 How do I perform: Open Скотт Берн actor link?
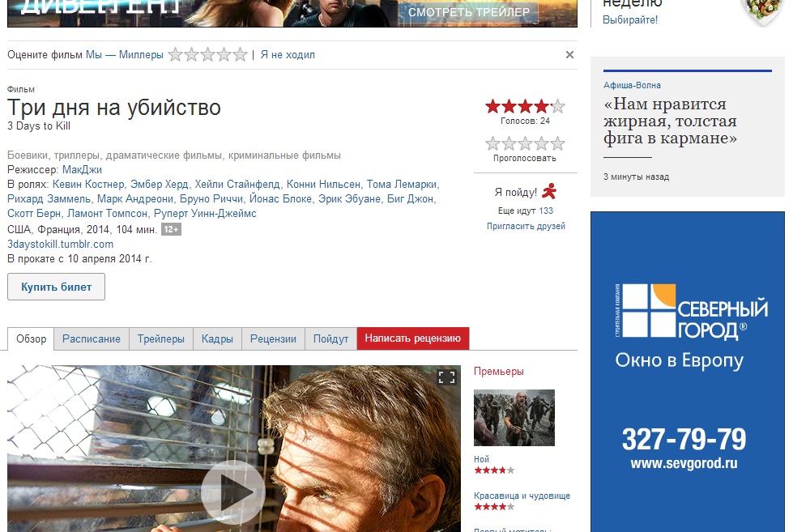(x=34, y=214)
